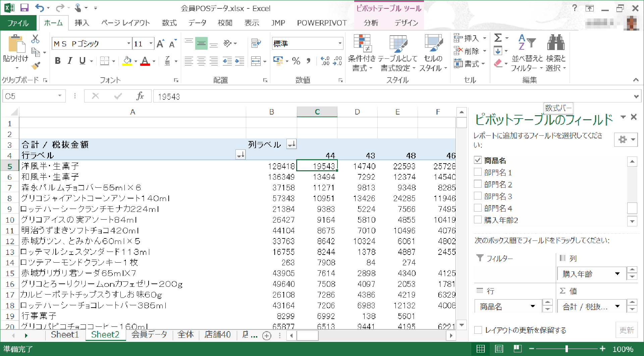Viewport: 644px width, 356px height.
Task: Click the Insert Function fx icon
Action: coord(140,96)
